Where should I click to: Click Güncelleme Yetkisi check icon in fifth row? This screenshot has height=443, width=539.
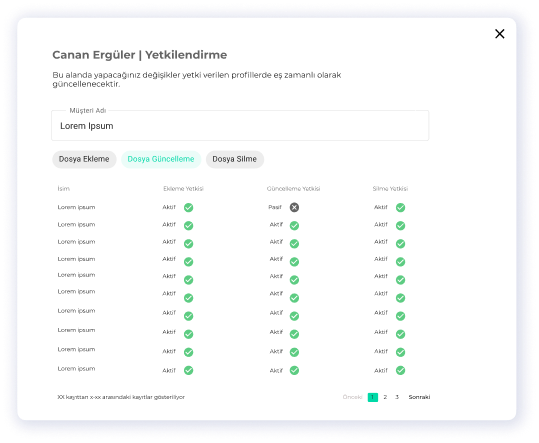point(294,280)
